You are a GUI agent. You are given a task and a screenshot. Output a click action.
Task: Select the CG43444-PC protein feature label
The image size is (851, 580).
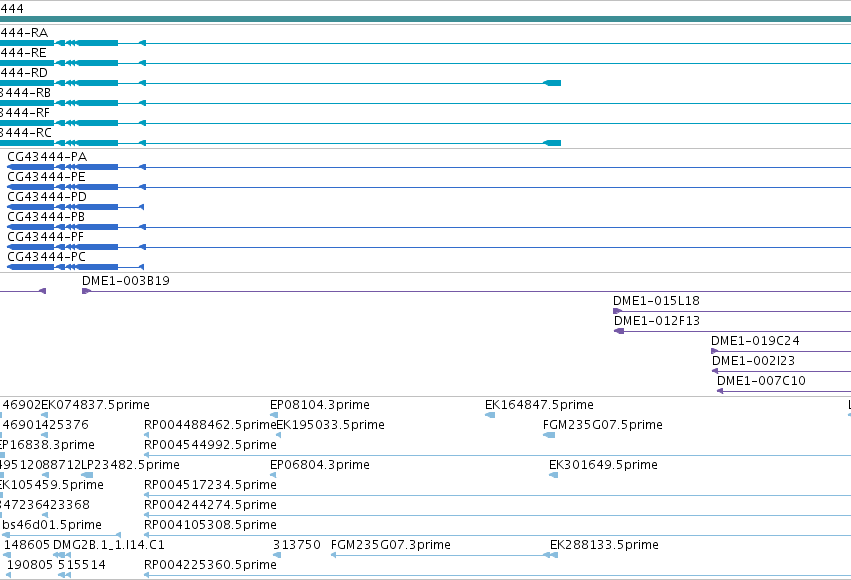[47, 257]
